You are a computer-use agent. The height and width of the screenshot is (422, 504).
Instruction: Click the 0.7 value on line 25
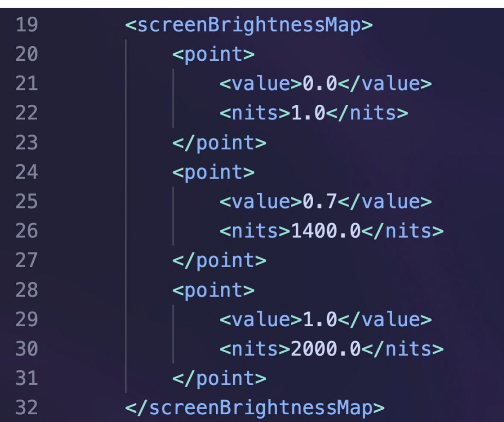[319, 202]
